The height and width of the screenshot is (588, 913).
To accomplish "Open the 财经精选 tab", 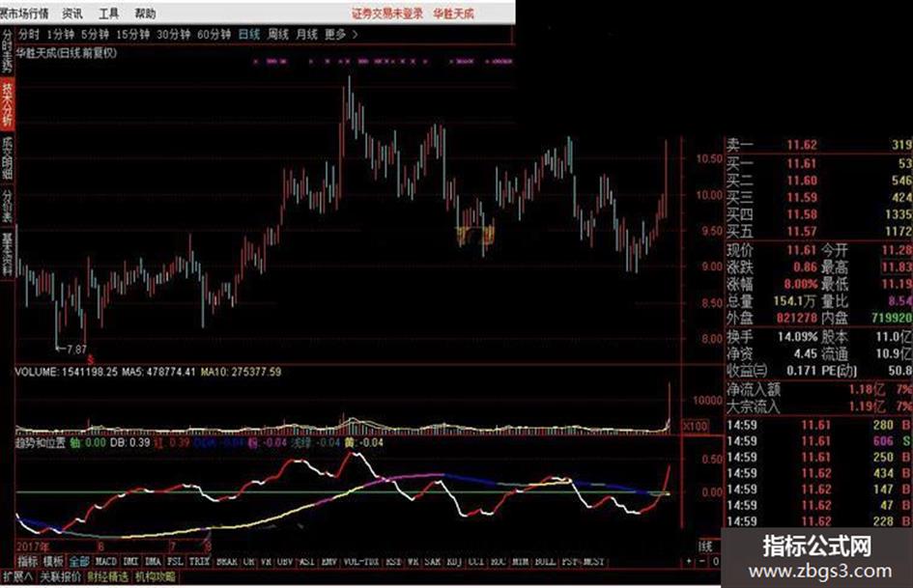I will point(107,577).
